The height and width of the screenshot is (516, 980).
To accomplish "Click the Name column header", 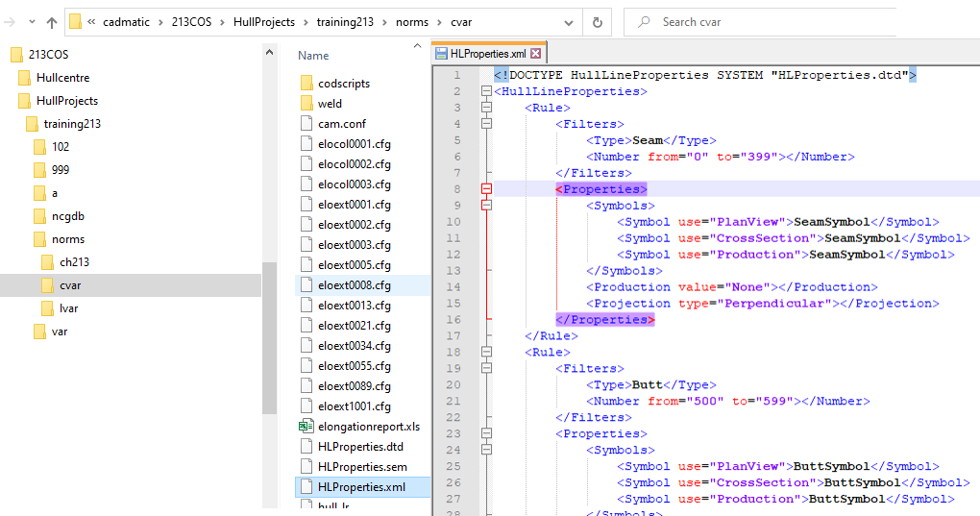I will click(x=313, y=56).
